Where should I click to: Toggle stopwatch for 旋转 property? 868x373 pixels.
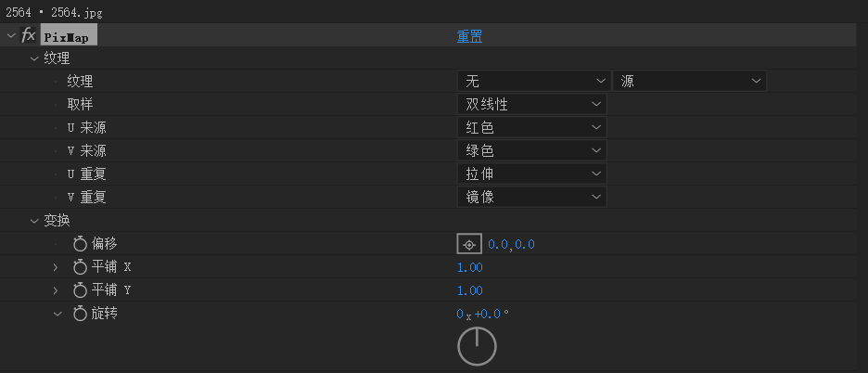pos(80,314)
